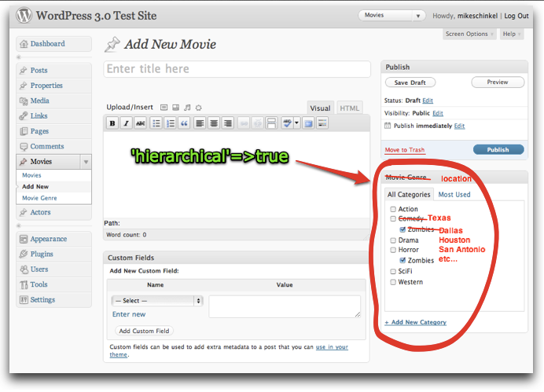Click into the Enter title here field
The image size is (544, 392).
(x=237, y=69)
